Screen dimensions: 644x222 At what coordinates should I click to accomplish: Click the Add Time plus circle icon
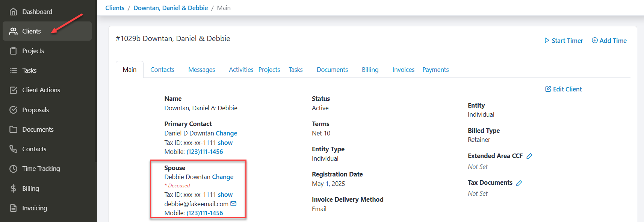tap(595, 40)
